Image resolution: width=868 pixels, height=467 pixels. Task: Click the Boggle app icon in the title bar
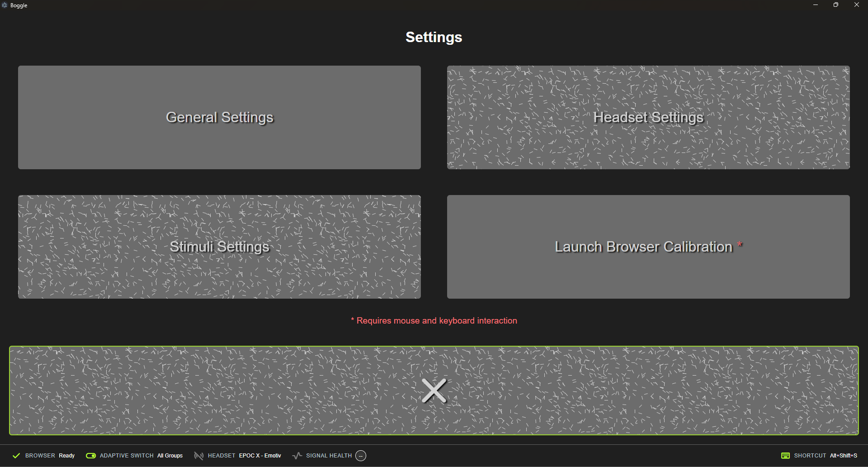[5, 5]
